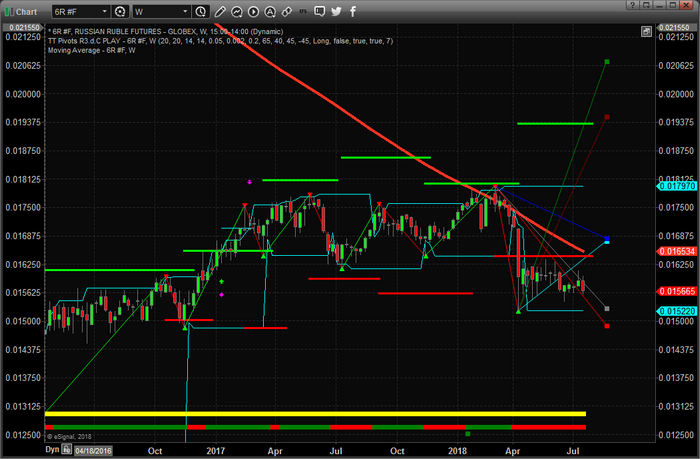Viewport: 700px width, 459px height.
Task: Click the help question mark button
Action: (632, 5)
